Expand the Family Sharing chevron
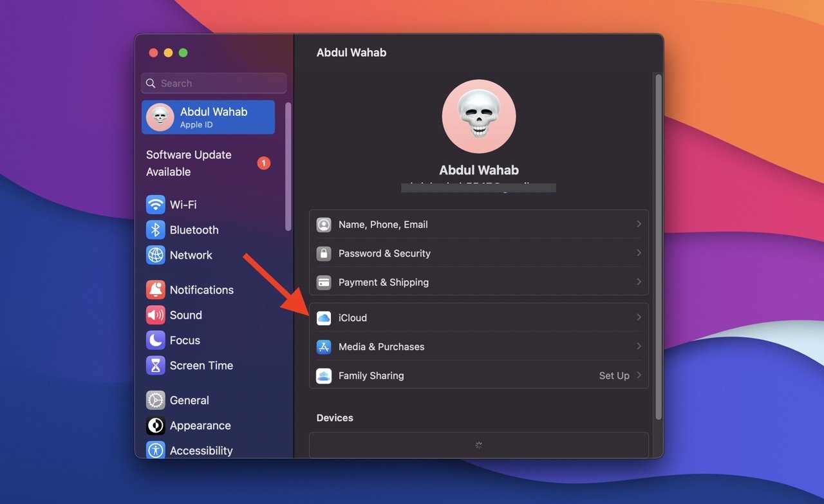Viewport: 824px width, 504px height. click(639, 375)
